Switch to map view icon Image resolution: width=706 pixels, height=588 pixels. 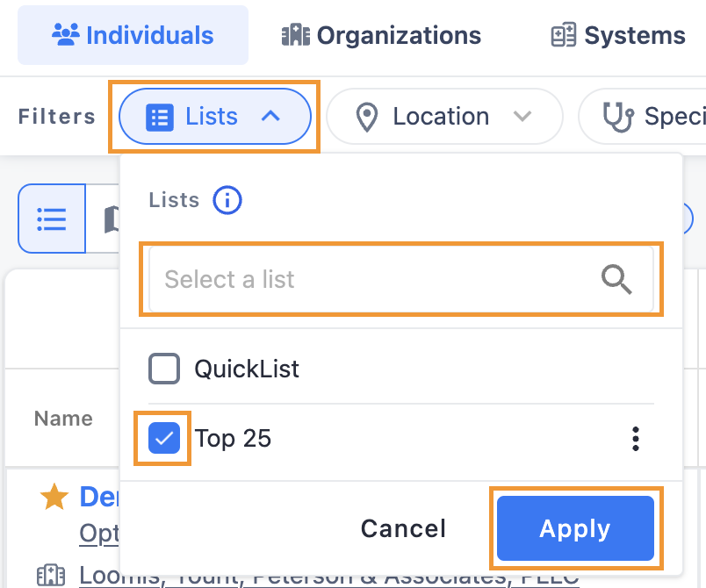coord(111,219)
